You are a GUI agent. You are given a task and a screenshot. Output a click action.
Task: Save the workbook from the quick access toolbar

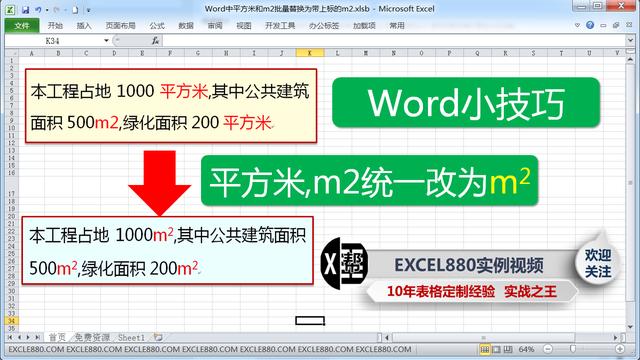pyautogui.click(x=26, y=10)
